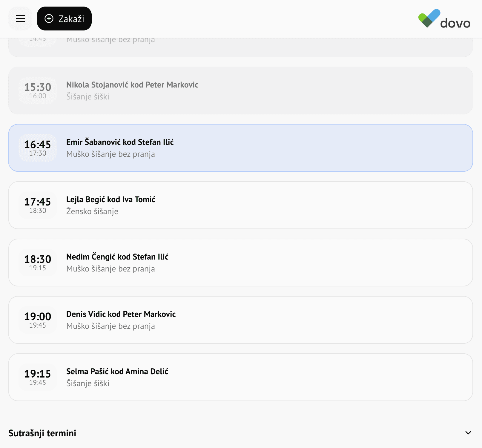
Task: Click the 17:45 time badge
Action: 37,202
